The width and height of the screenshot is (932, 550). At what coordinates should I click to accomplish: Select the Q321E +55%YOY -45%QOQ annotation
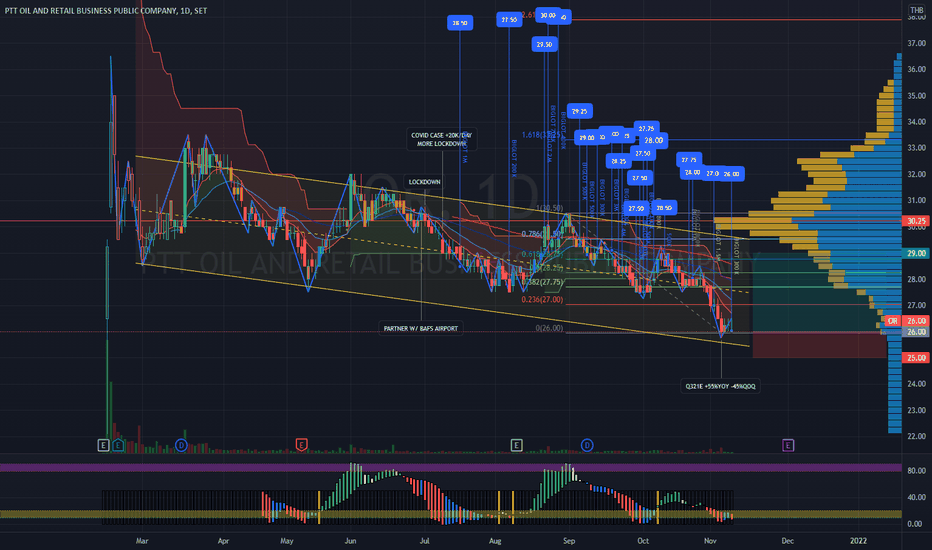point(720,386)
